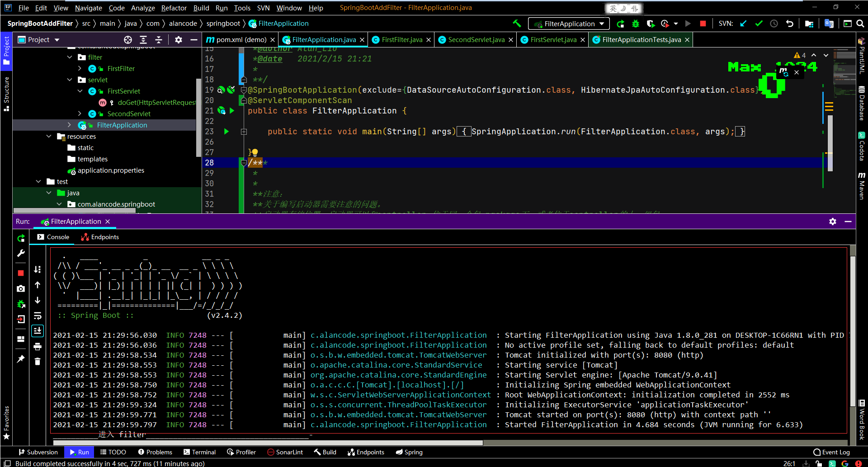Click the Exit icon in Run sidebar
868x467 pixels.
pos(21,319)
